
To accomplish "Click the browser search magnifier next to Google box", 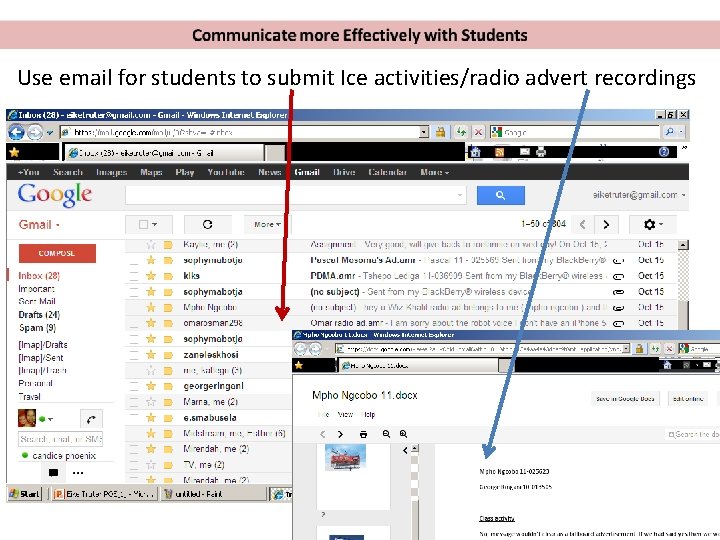I will [x=669, y=132].
